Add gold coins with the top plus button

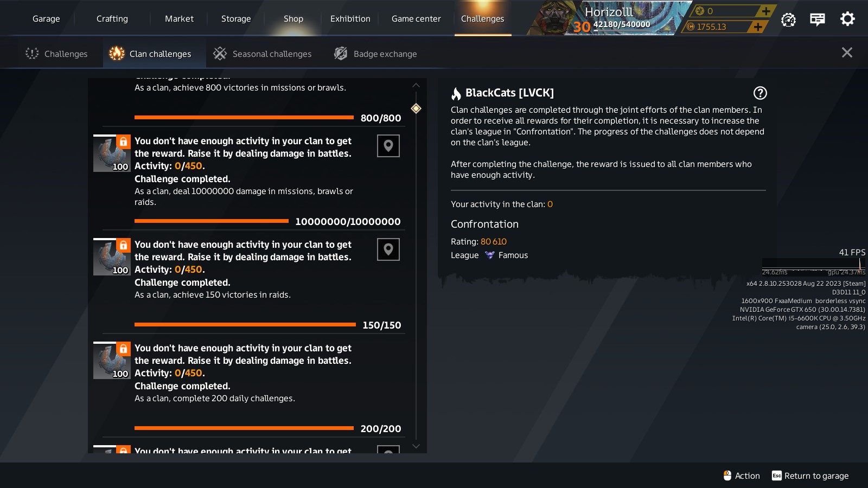(765, 11)
